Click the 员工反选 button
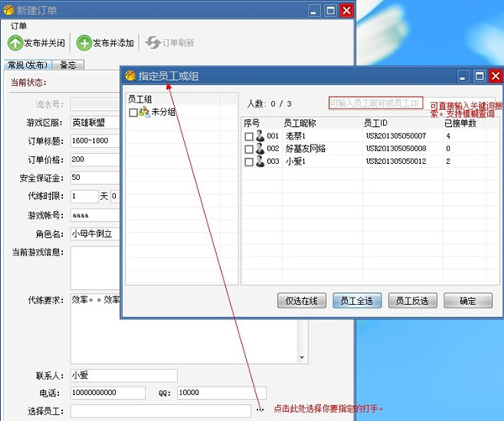The height and width of the screenshot is (421, 504). point(412,300)
